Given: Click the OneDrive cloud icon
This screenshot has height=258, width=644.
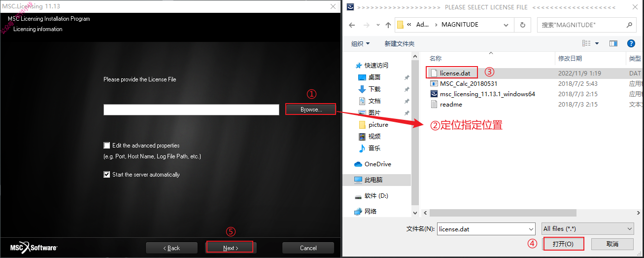Looking at the screenshot, I should click(x=358, y=164).
